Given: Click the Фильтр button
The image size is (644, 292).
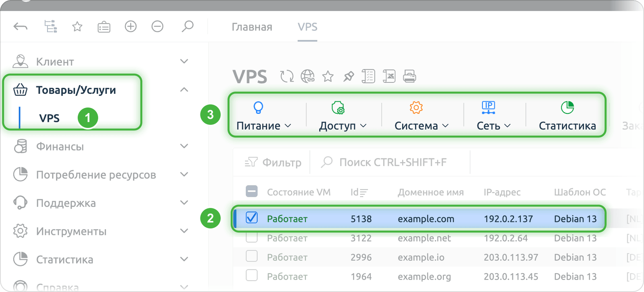Looking at the screenshot, I should pos(273,162).
